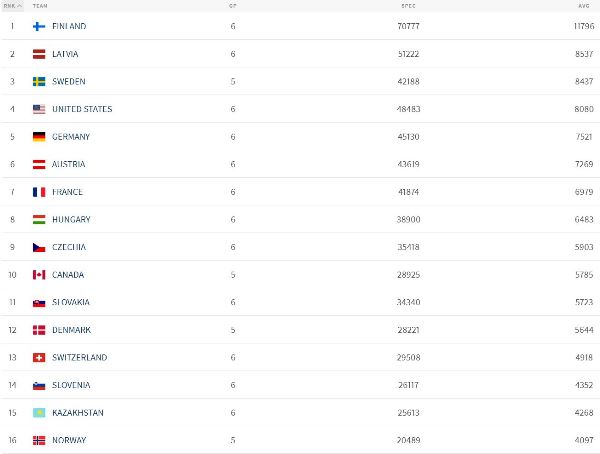The width and height of the screenshot is (600, 454).
Task: Sort by the GP column header
Action: coord(232,5)
